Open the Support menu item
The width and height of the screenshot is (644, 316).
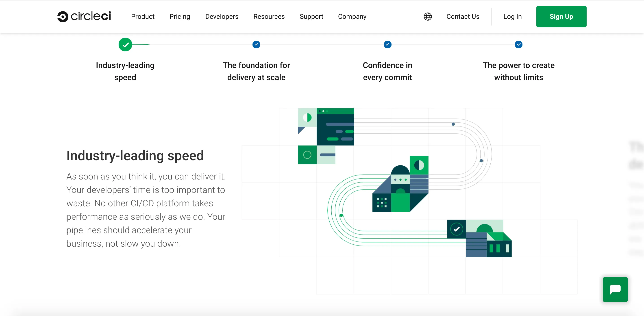point(311,17)
